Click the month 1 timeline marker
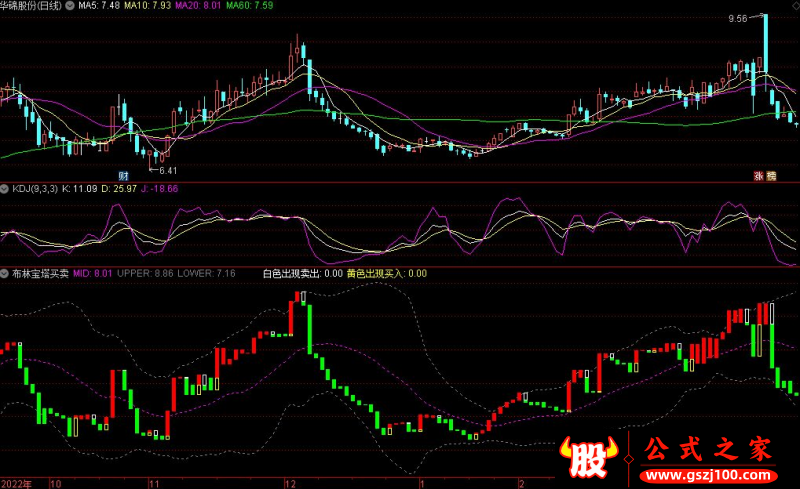This screenshot has width=800, height=489. click(422, 483)
